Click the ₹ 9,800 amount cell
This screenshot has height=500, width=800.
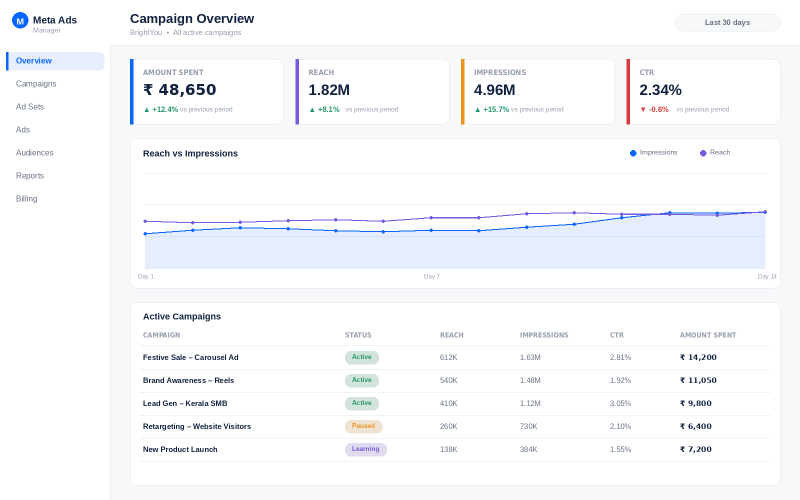click(x=695, y=404)
